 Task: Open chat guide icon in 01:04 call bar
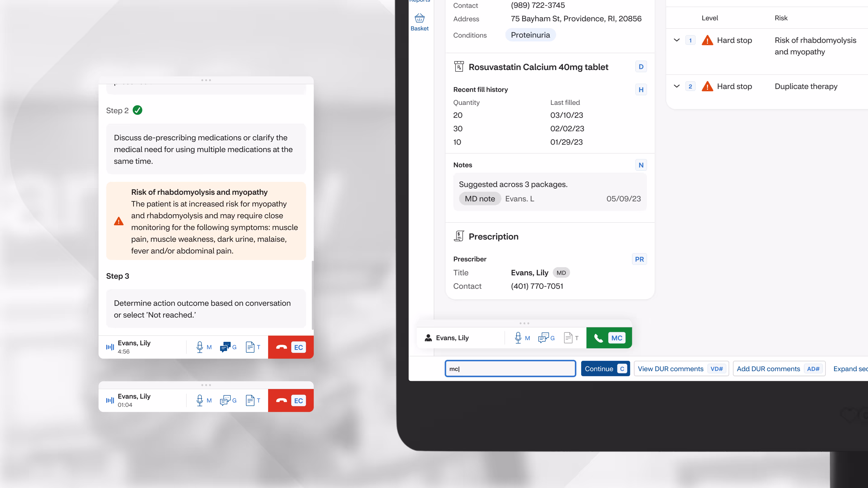pos(225,400)
